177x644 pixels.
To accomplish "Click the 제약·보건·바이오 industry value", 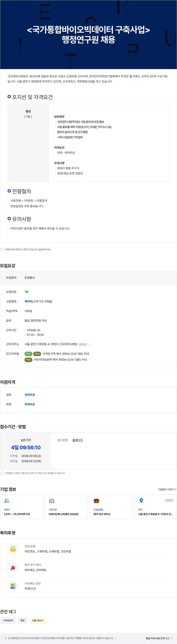I will pos(102,514).
